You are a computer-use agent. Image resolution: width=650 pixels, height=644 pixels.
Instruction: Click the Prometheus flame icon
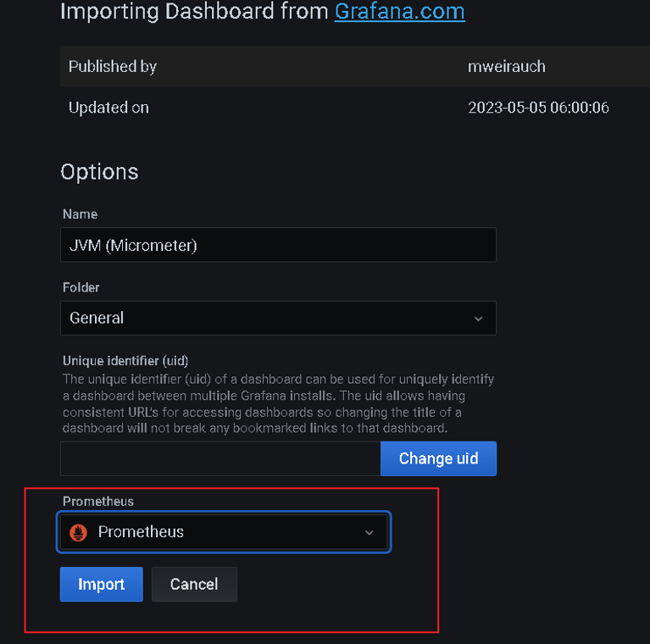[79, 532]
